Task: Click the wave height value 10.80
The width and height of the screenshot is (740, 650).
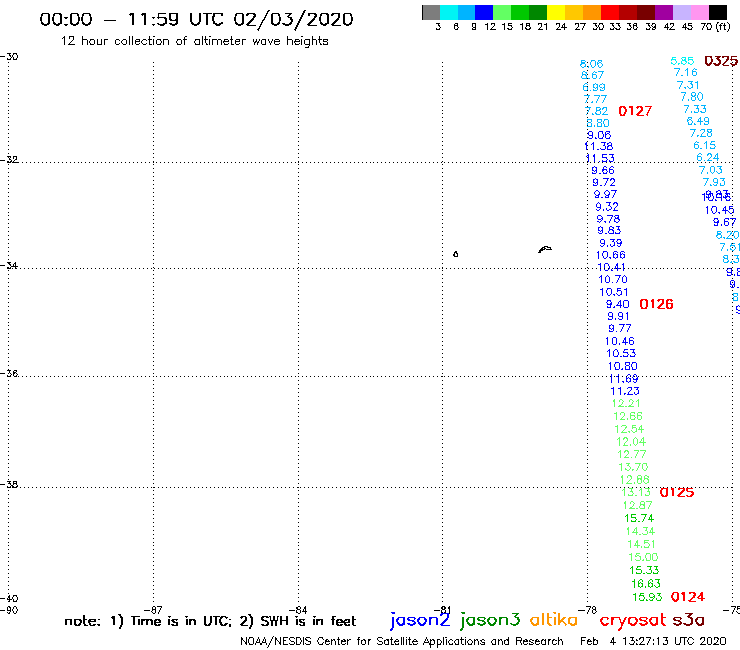Action: tap(622, 366)
